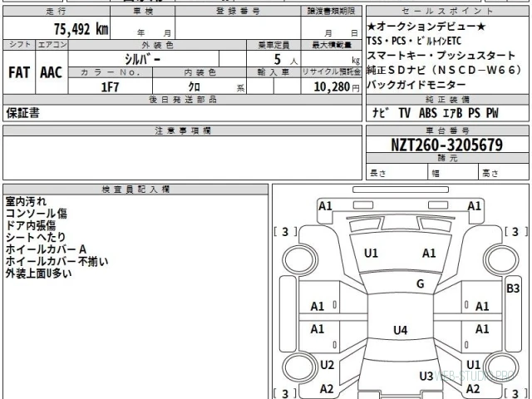Image resolution: width=532 pixels, height=399 pixels.
Task: Select the TSS・PCS・ビルトインETC line
Action: 414,41
